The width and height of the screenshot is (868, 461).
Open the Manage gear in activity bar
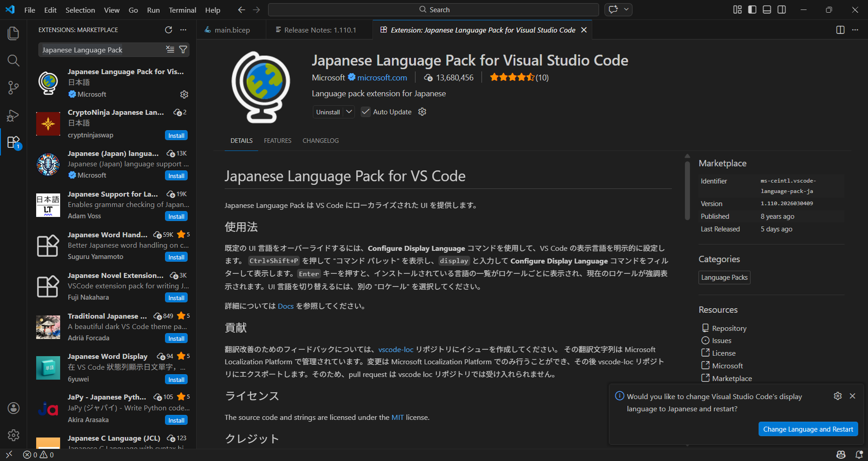tap(14, 435)
